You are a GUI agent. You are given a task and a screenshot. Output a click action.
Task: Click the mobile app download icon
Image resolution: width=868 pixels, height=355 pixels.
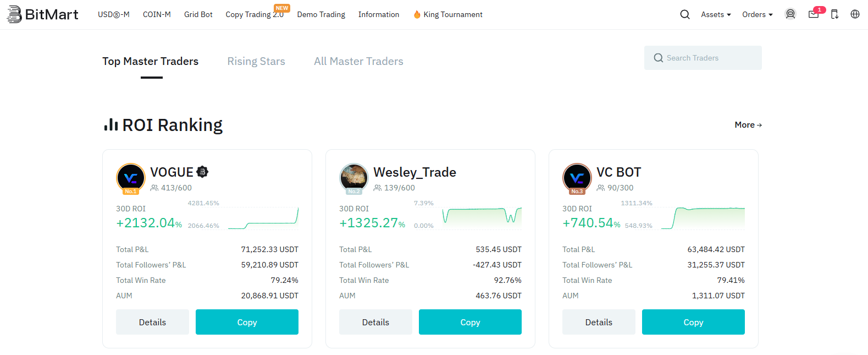tap(834, 14)
